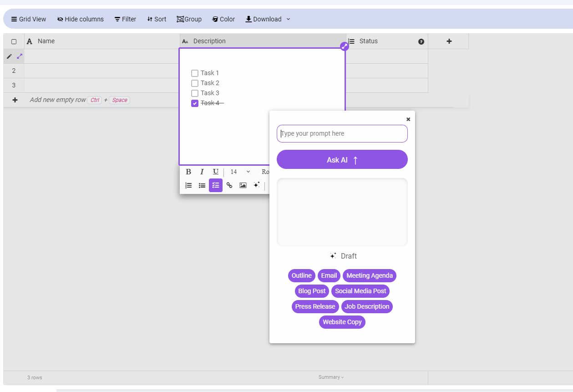
Task: Insert a bulleted list
Action: pos(202,185)
